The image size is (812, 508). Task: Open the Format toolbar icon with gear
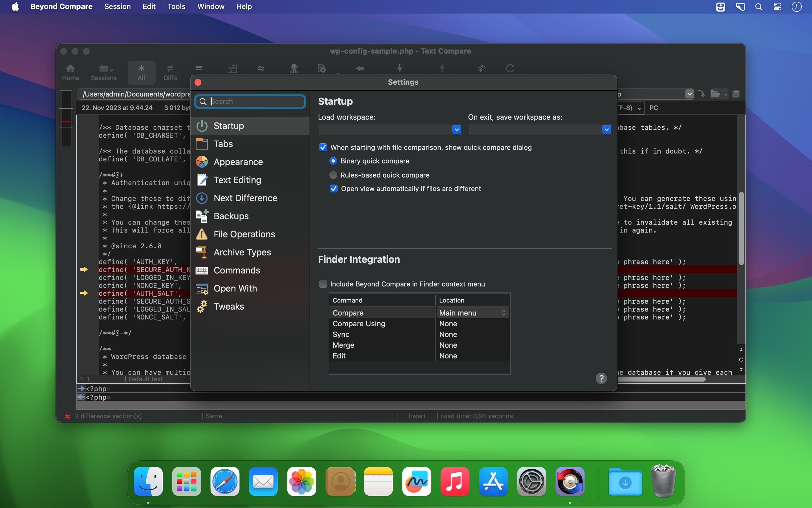[322, 69]
